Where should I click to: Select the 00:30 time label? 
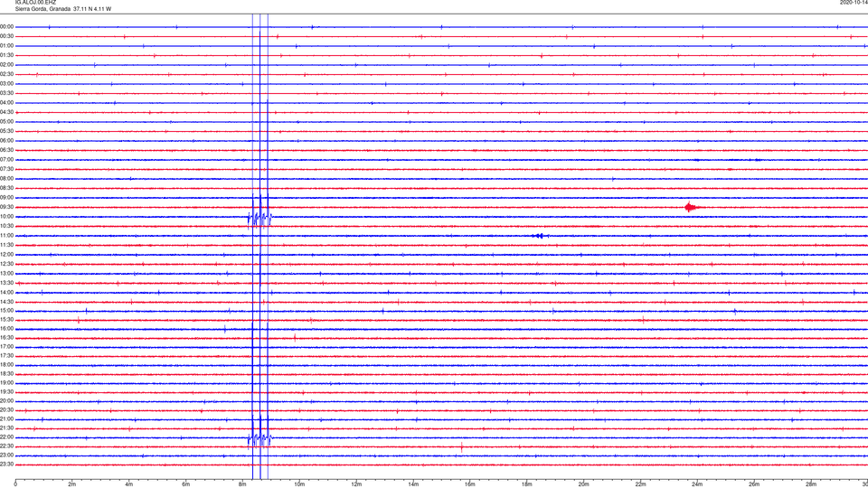[x=7, y=36]
